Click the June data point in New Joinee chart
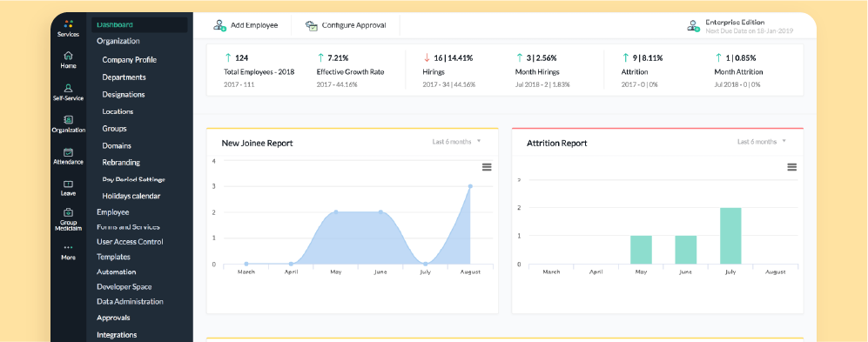 380,212
